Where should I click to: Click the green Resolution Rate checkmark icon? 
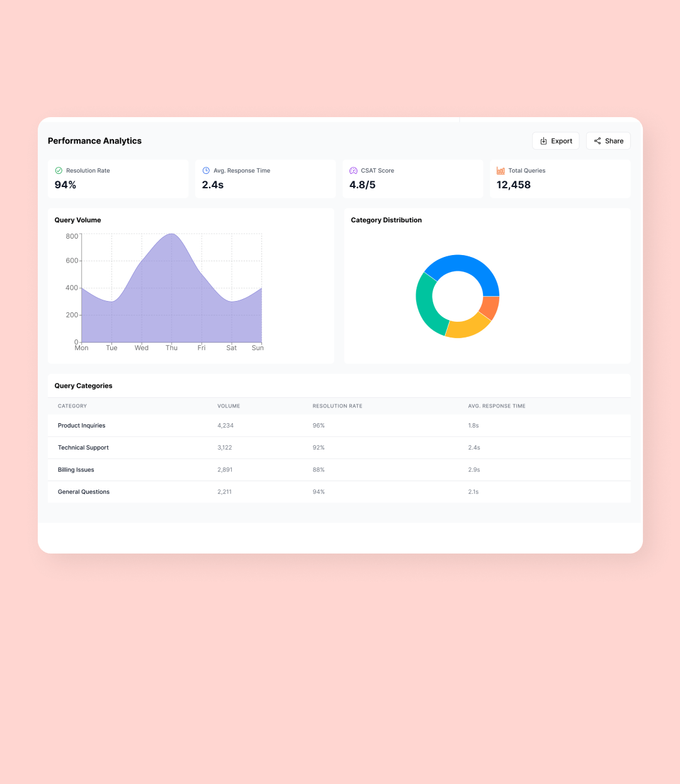[59, 171]
